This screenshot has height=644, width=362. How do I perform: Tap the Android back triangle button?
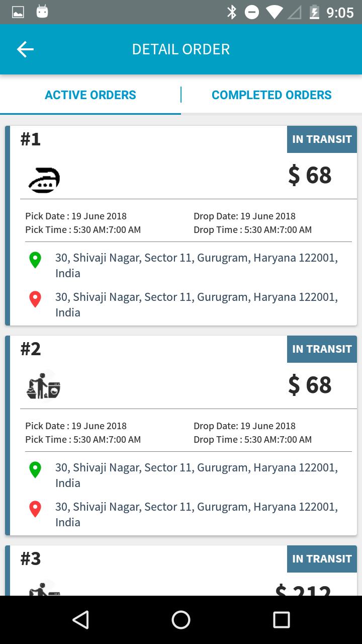click(x=81, y=620)
